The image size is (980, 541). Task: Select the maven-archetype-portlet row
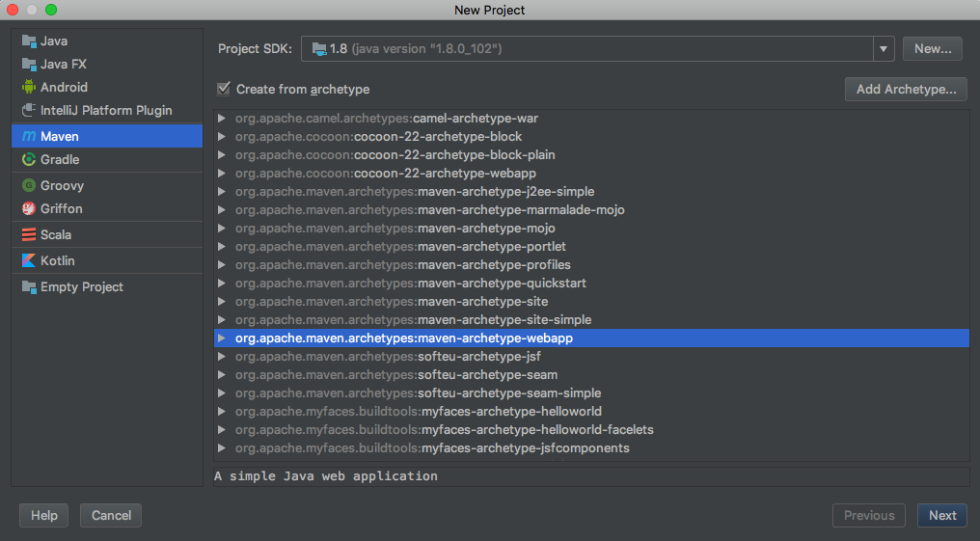pyautogui.click(x=591, y=246)
